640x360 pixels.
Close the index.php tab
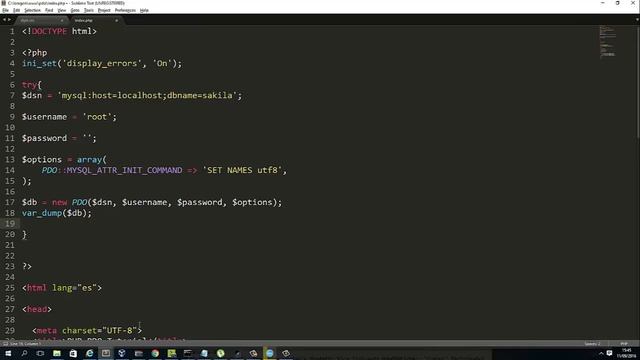[x=116, y=20]
